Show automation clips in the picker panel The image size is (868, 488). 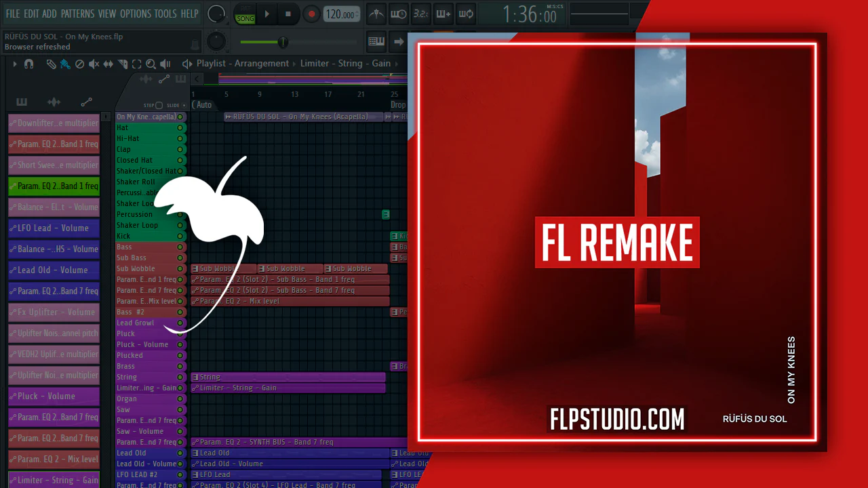coord(86,102)
